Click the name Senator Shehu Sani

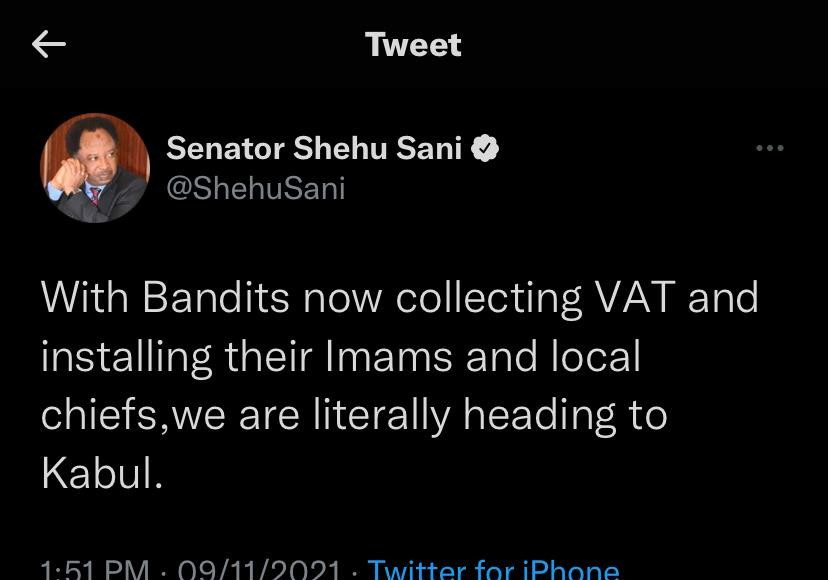[313, 149]
